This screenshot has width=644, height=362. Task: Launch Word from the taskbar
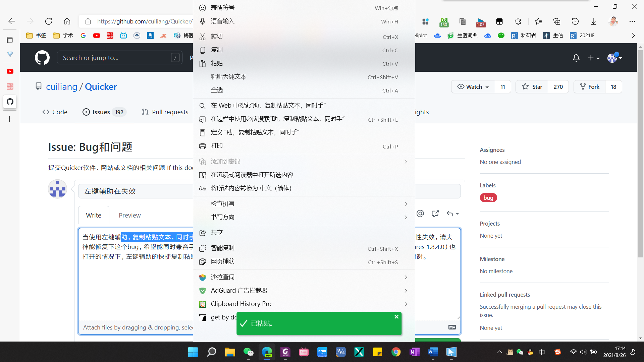[433, 352]
